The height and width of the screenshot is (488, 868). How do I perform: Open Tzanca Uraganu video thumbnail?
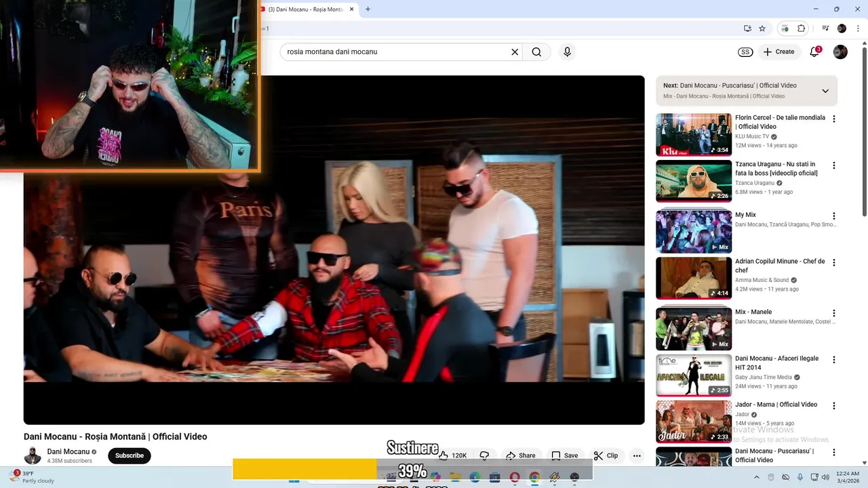(x=694, y=181)
